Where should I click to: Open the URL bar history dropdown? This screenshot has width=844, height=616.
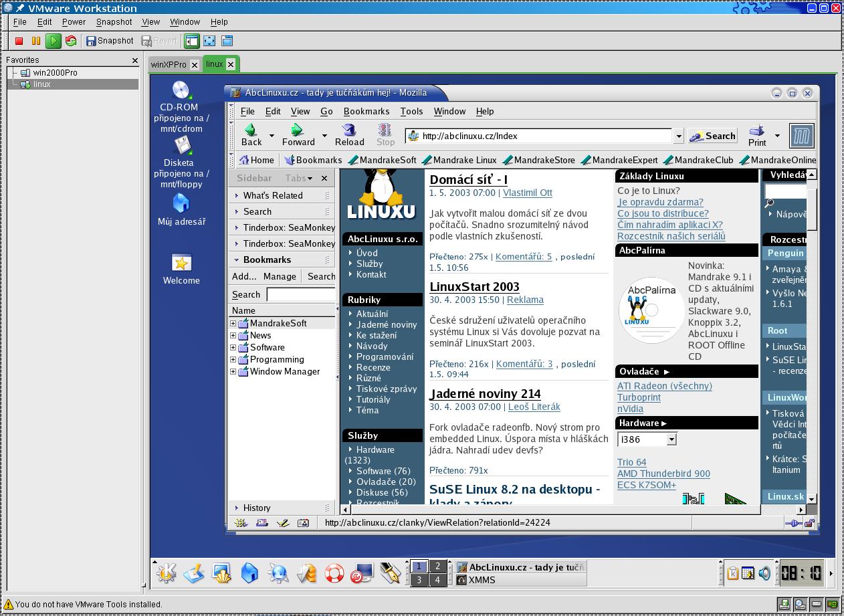pyautogui.click(x=678, y=136)
